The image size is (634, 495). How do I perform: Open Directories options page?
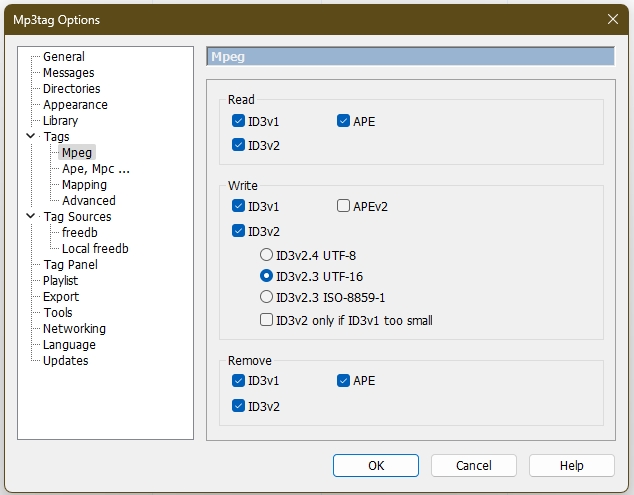click(72, 89)
